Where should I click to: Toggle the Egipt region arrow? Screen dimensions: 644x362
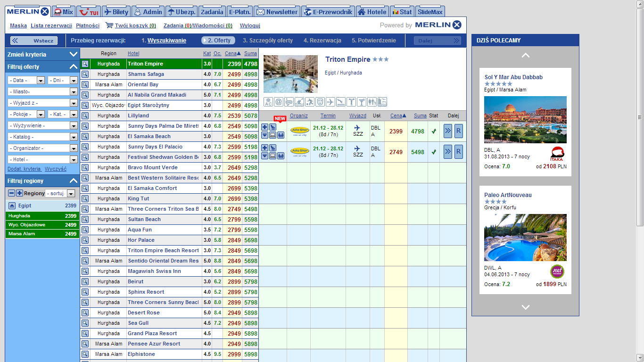[x=12, y=206]
